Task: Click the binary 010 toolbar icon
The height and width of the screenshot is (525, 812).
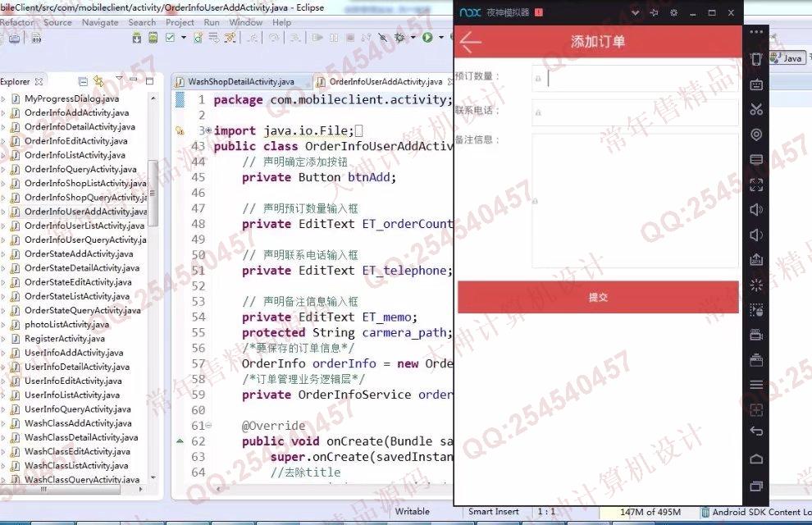Action: click(36, 39)
